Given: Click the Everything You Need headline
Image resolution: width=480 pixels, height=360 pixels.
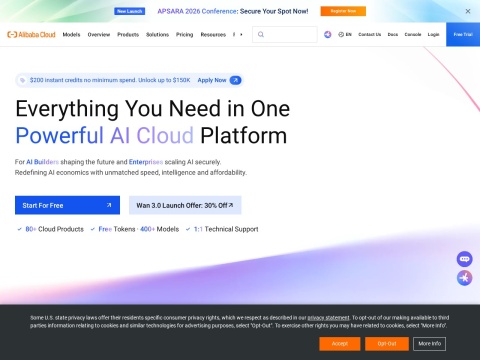Looking at the screenshot, I should coord(153,109).
